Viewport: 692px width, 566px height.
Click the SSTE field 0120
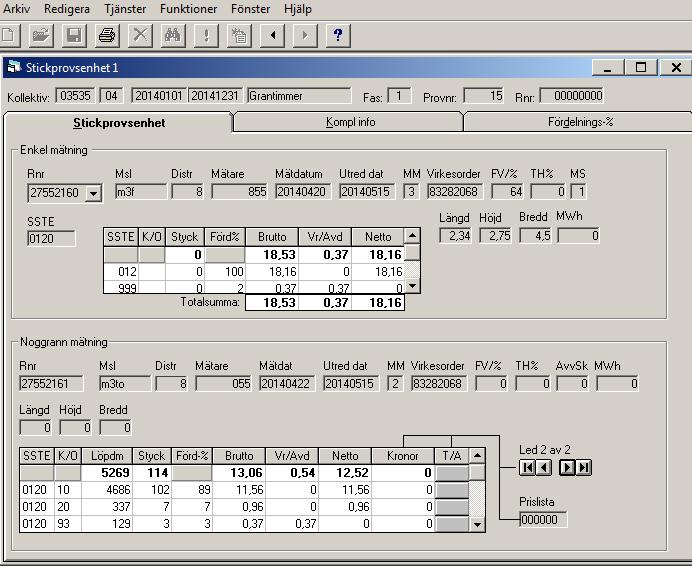pyautogui.click(x=51, y=238)
